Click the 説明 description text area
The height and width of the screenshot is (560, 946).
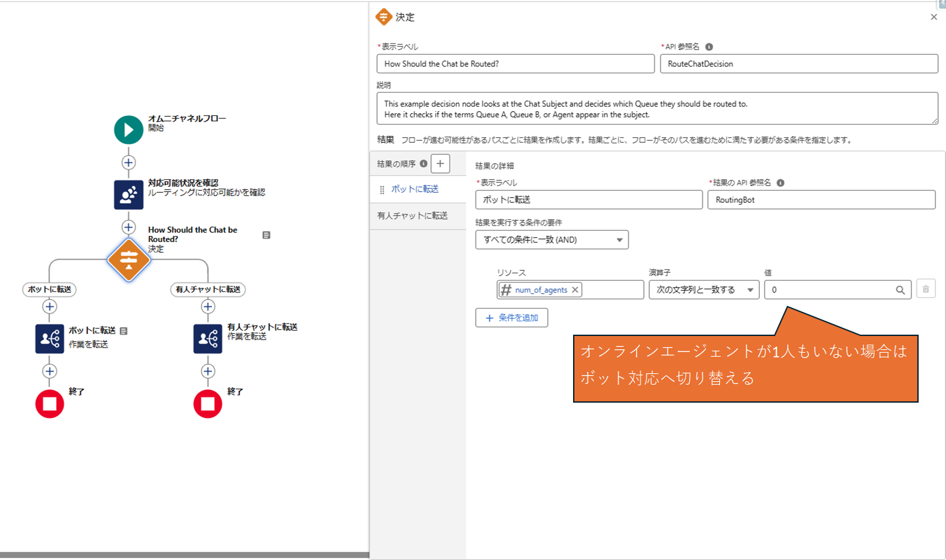(x=658, y=108)
